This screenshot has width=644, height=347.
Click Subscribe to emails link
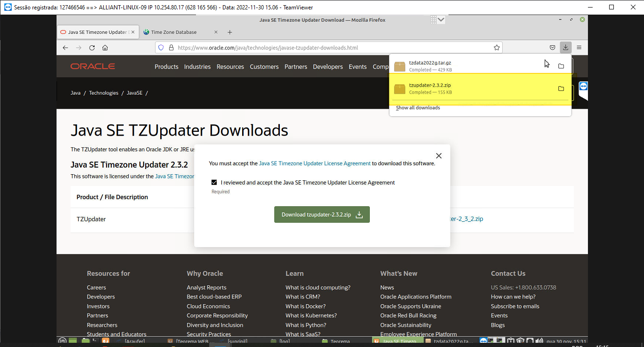click(x=515, y=306)
